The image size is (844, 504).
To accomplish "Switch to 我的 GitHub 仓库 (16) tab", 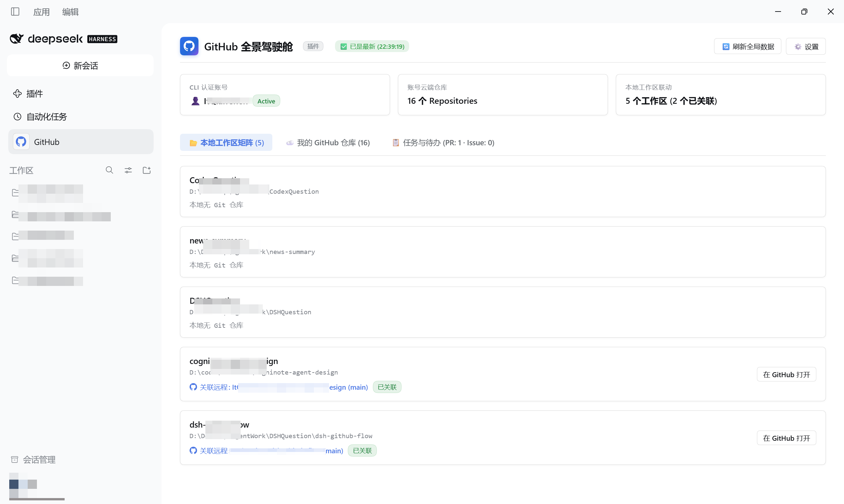I will [x=328, y=142].
